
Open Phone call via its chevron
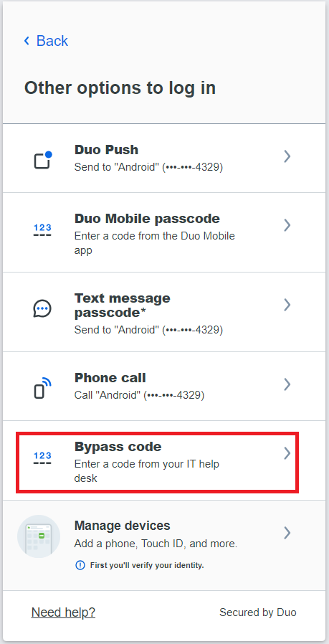(287, 384)
